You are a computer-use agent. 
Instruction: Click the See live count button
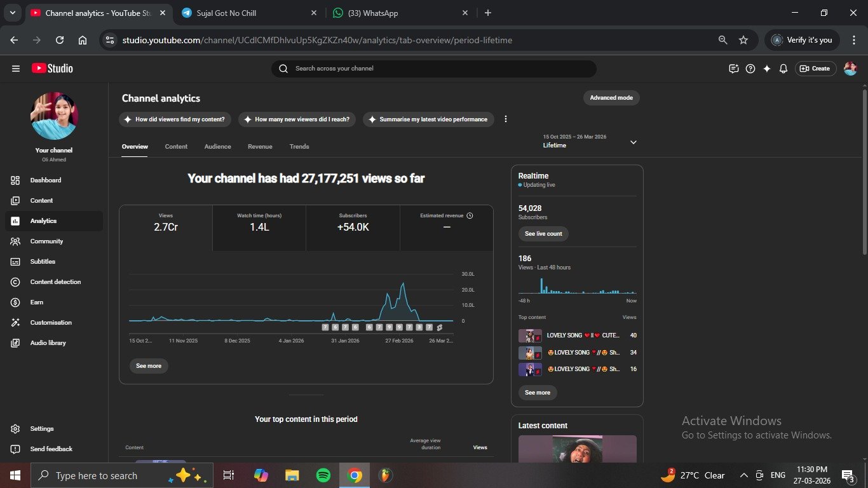coord(543,234)
